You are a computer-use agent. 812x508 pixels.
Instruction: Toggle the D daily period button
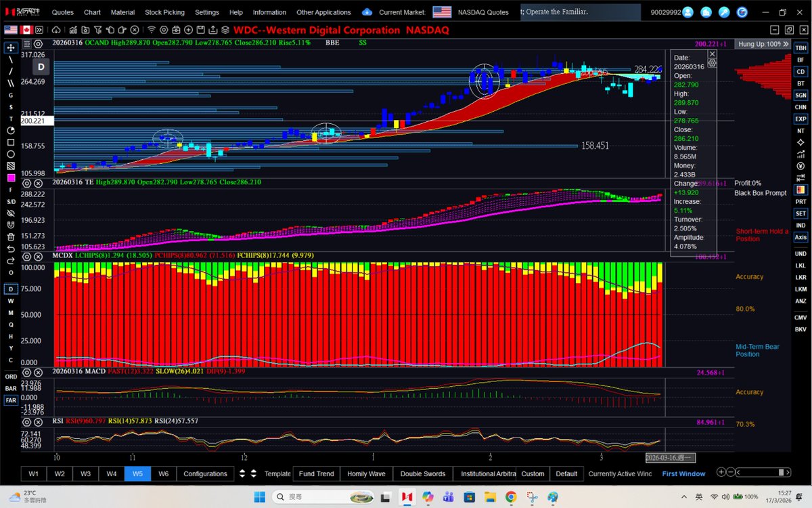pos(11,289)
